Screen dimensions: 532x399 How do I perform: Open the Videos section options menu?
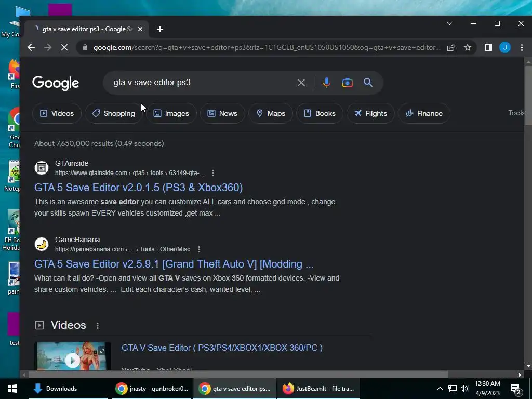(x=97, y=326)
